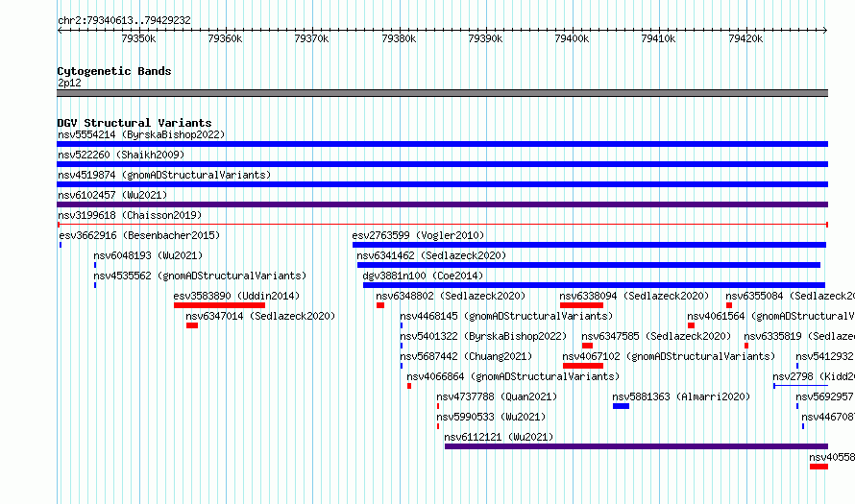Click the nsv2798 (Kidd) label

[x=814, y=376]
